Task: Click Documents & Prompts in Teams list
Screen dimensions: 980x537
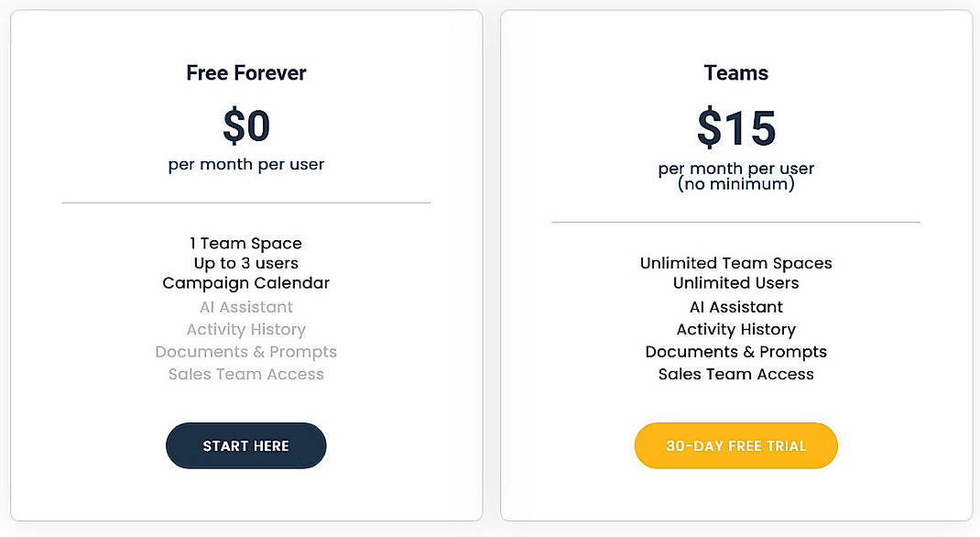Action: 735,351
